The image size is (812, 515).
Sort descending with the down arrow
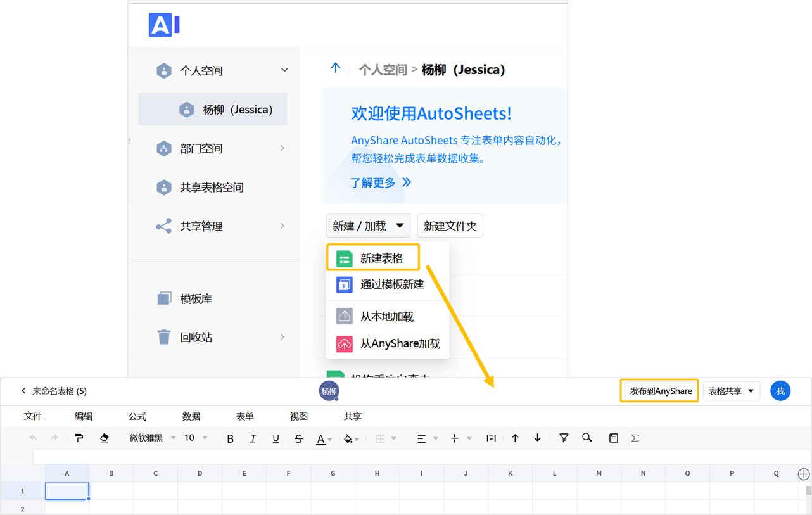(x=537, y=438)
